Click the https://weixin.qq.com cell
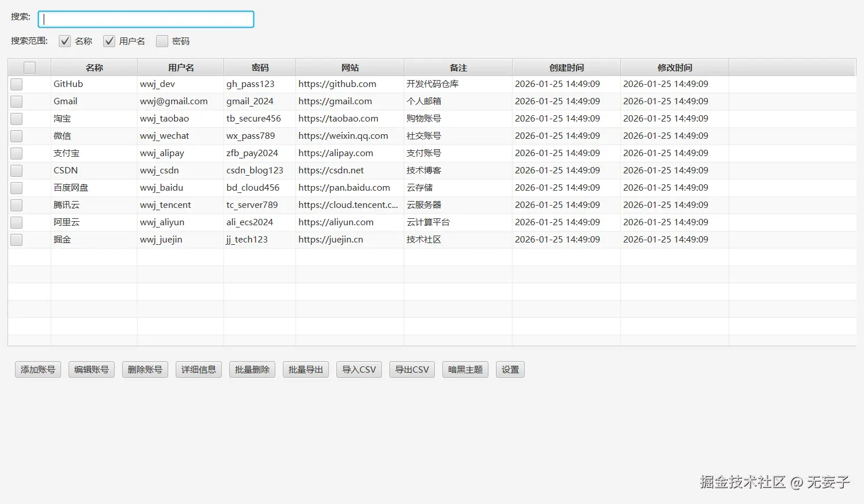 pos(350,136)
